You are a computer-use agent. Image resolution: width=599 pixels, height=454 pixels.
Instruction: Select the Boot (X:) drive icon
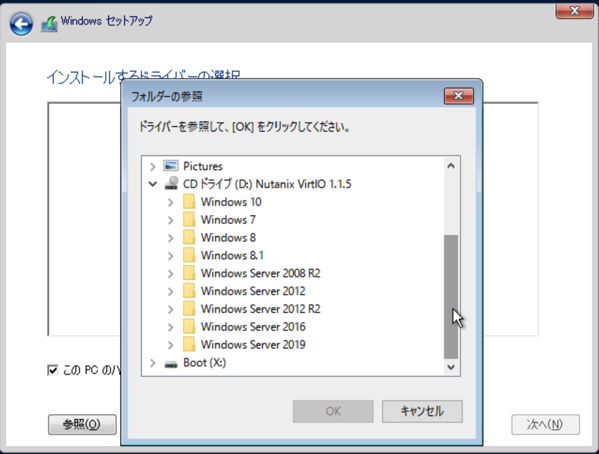171,363
